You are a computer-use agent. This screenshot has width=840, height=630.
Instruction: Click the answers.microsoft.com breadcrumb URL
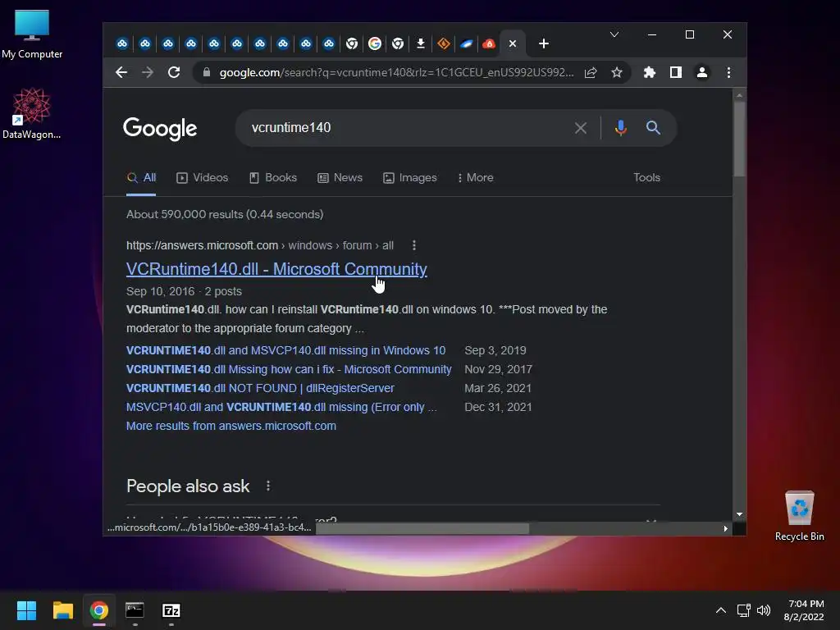coord(260,245)
